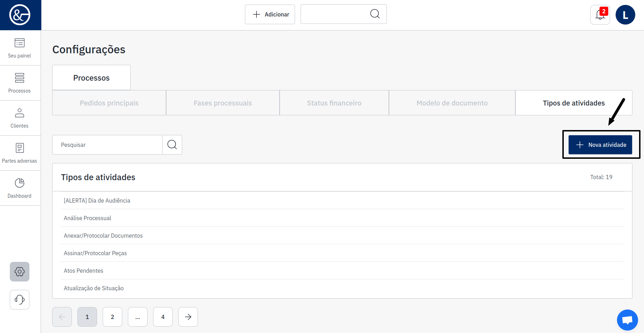Open Dashboard in the sidebar
Viewport: 644px width, 333px height.
coord(20,188)
